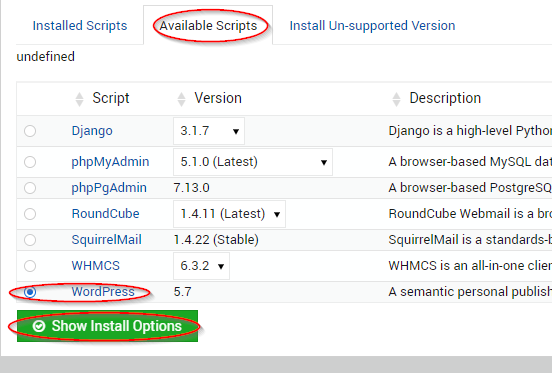
Task: Select the Django radio button
Action: tap(30, 131)
